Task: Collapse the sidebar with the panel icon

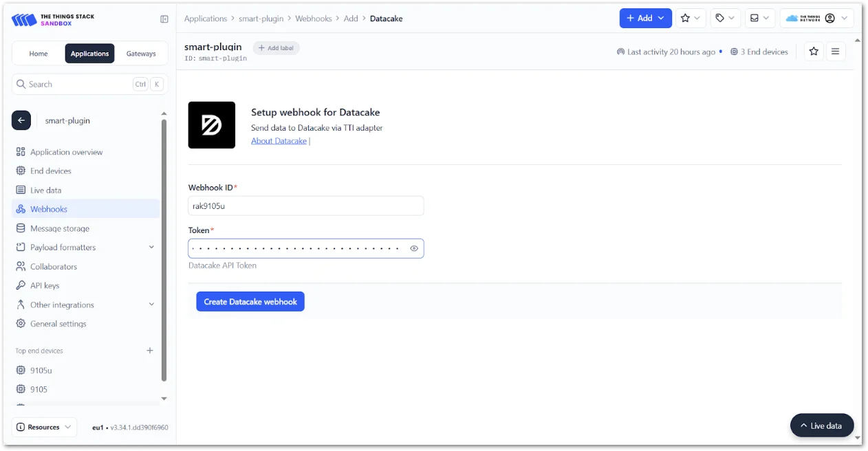Action: coord(164,19)
